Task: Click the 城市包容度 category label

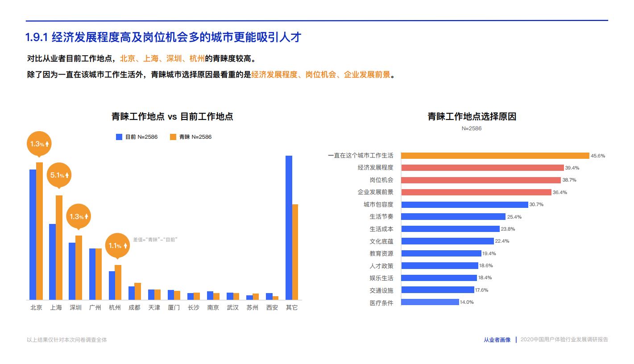Action: tap(378, 204)
